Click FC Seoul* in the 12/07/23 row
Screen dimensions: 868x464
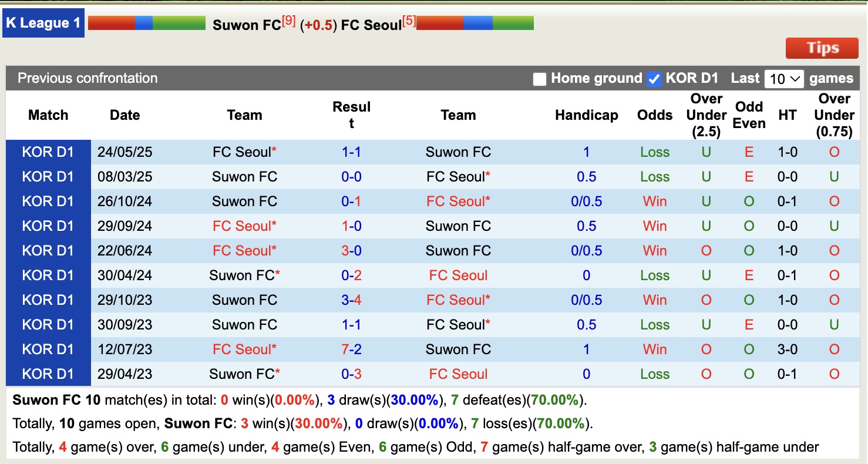[244, 349]
